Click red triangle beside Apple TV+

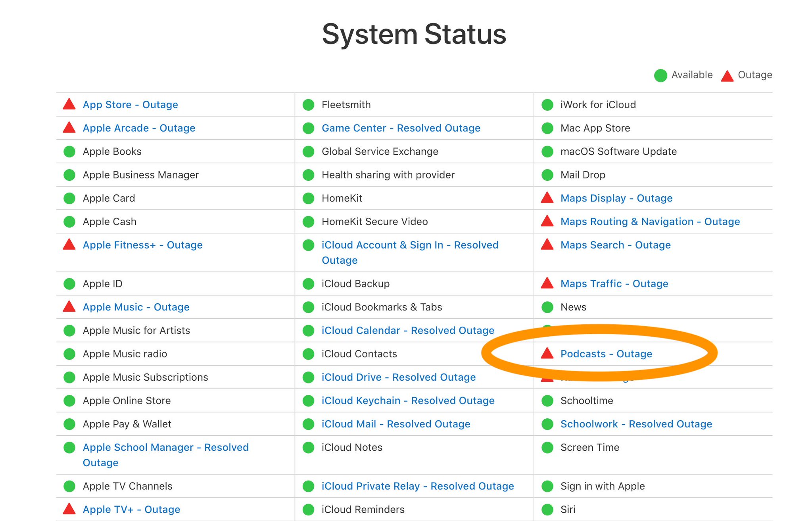[x=69, y=509]
